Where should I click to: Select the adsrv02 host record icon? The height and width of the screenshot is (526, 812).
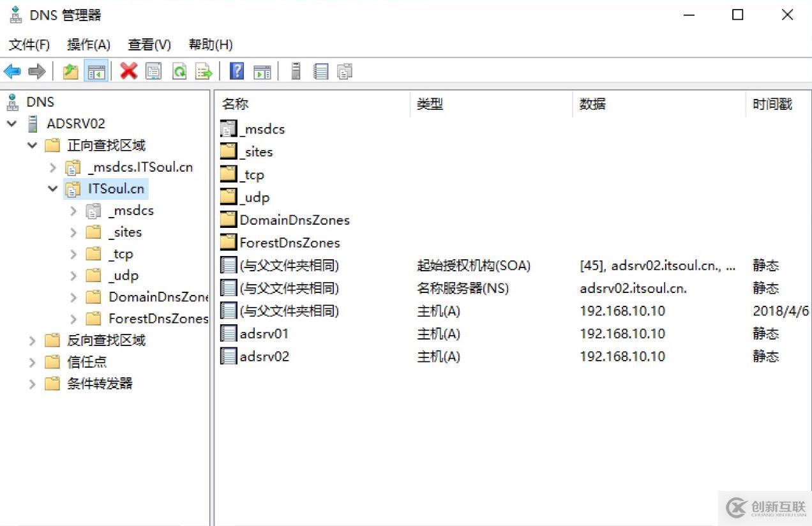click(x=229, y=356)
